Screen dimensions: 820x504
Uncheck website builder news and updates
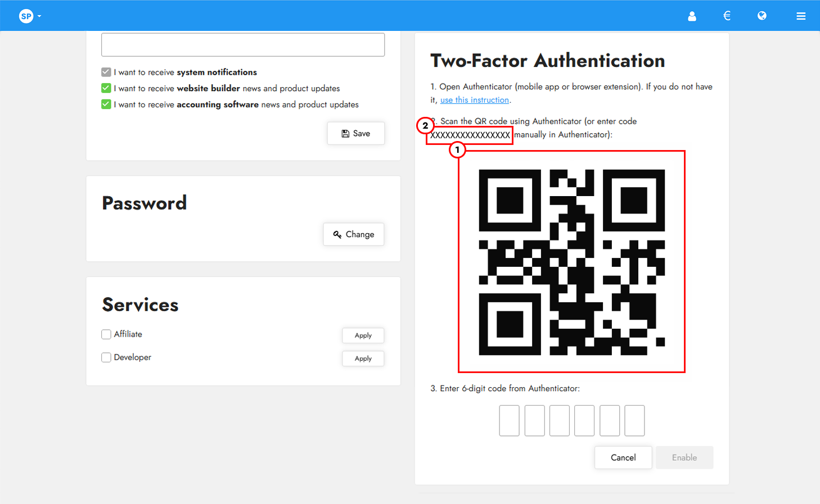[106, 88]
